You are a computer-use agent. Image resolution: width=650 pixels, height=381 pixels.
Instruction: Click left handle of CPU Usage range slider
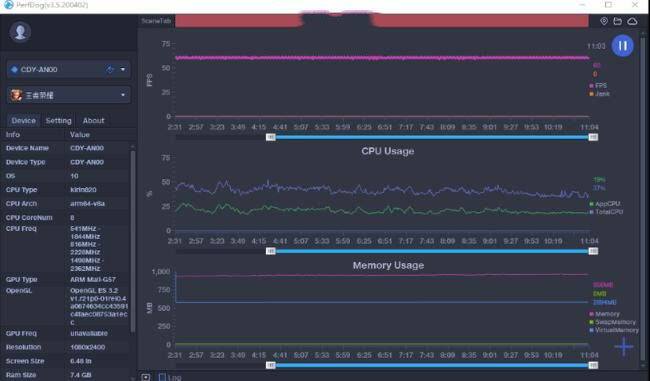[x=270, y=251]
